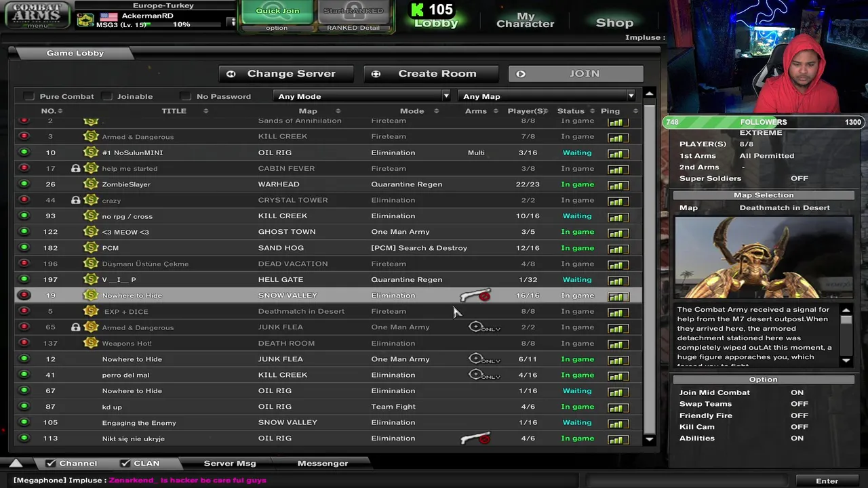Image resolution: width=868 pixels, height=488 pixels.
Task: Go to My Character tab
Action: click(x=526, y=20)
